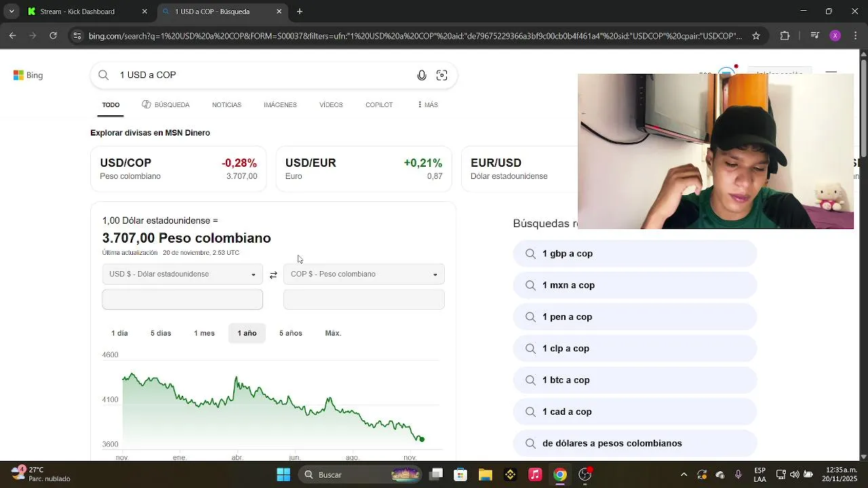The height and width of the screenshot is (488, 868).
Task: Click Google Chrome taskbar icon
Action: pyautogui.click(x=560, y=474)
